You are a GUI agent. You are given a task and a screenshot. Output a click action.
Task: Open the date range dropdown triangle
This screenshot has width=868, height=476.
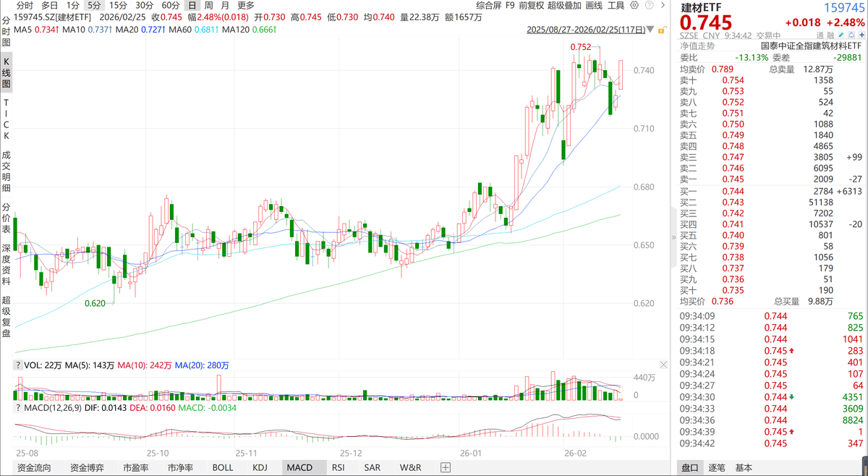pyautogui.click(x=650, y=30)
